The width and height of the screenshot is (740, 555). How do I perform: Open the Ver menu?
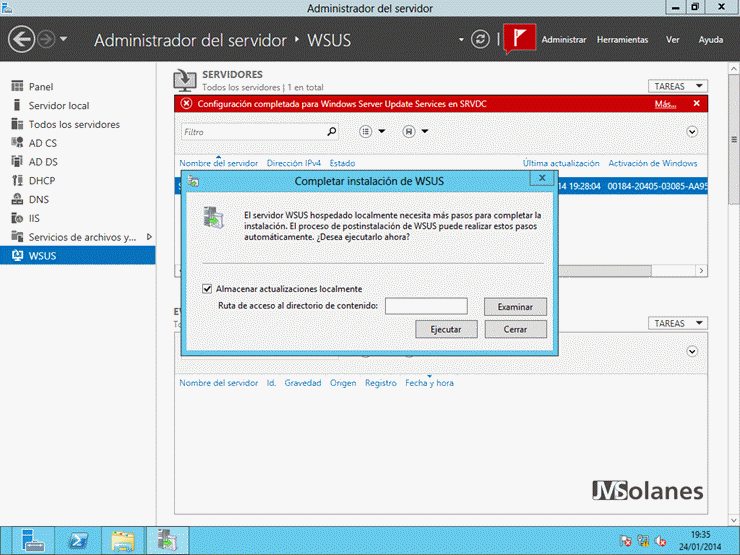pyautogui.click(x=673, y=40)
